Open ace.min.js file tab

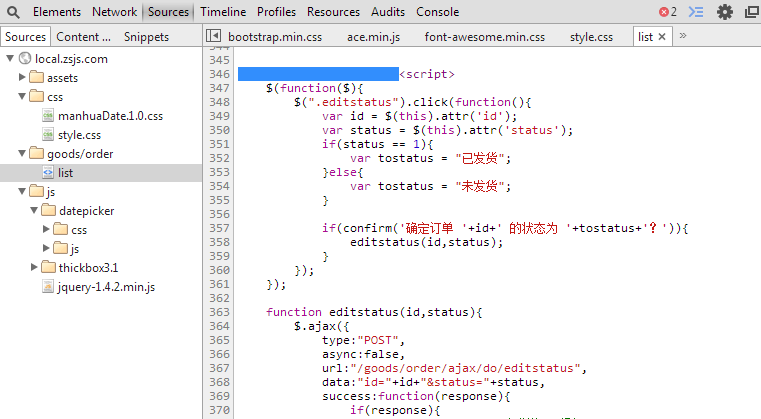[x=373, y=37]
